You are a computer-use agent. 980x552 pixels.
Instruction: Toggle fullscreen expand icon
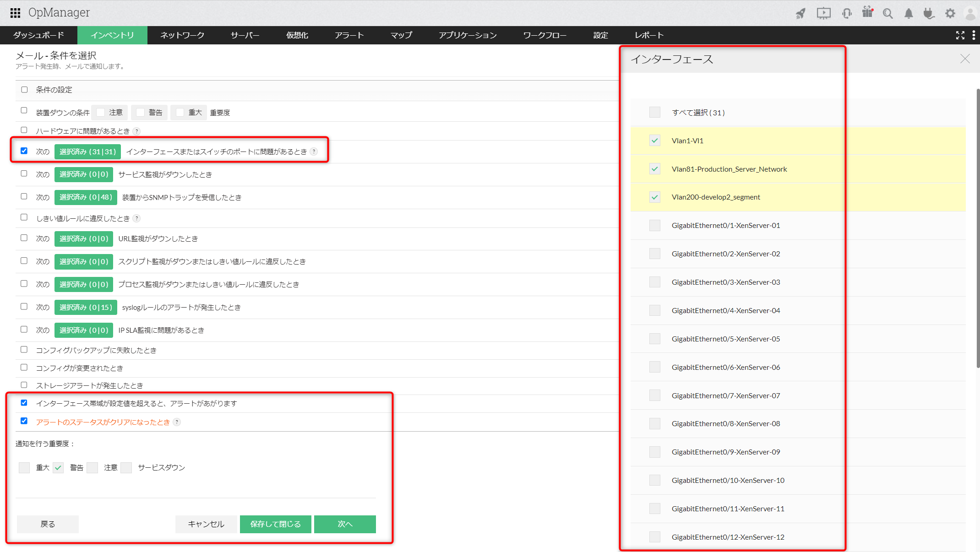click(x=960, y=35)
